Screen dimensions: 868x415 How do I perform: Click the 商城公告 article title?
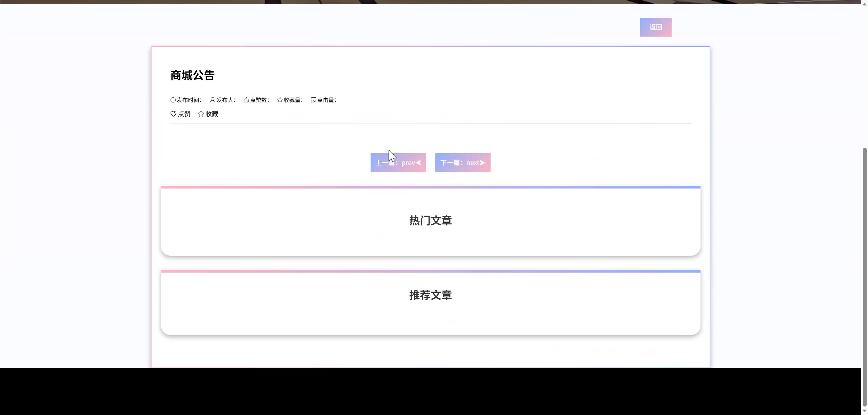(192, 75)
